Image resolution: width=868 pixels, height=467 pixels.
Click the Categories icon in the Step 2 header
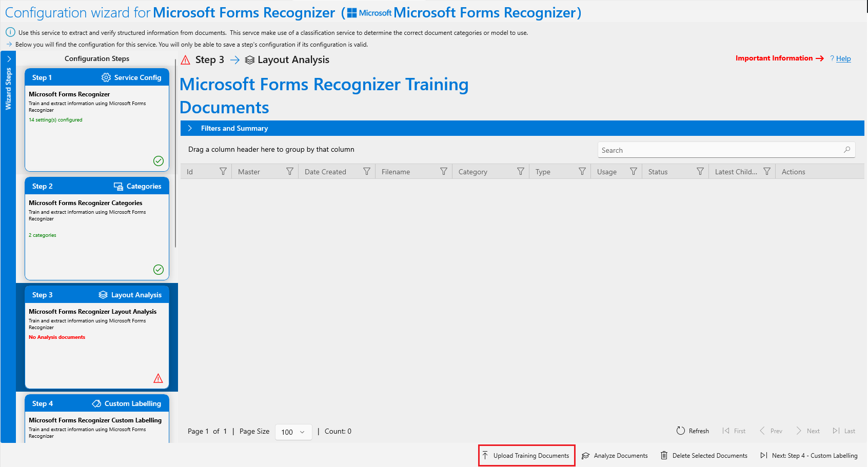click(x=119, y=186)
